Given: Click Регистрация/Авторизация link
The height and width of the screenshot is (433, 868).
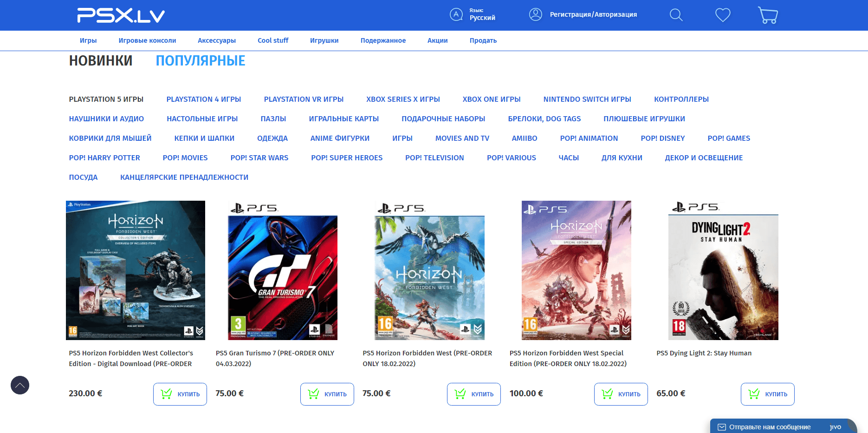Looking at the screenshot, I should tap(593, 14).
